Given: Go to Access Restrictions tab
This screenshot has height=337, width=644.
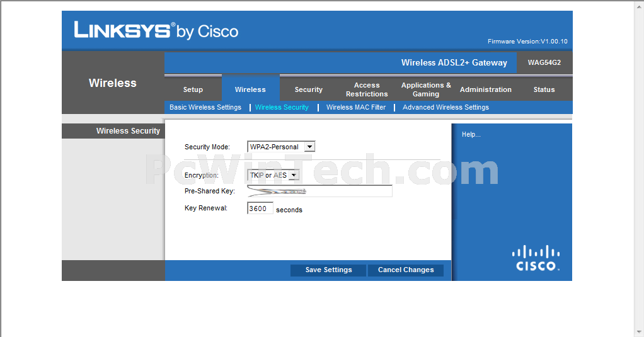Looking at the screenshot, I should click(x=367, y=89).
